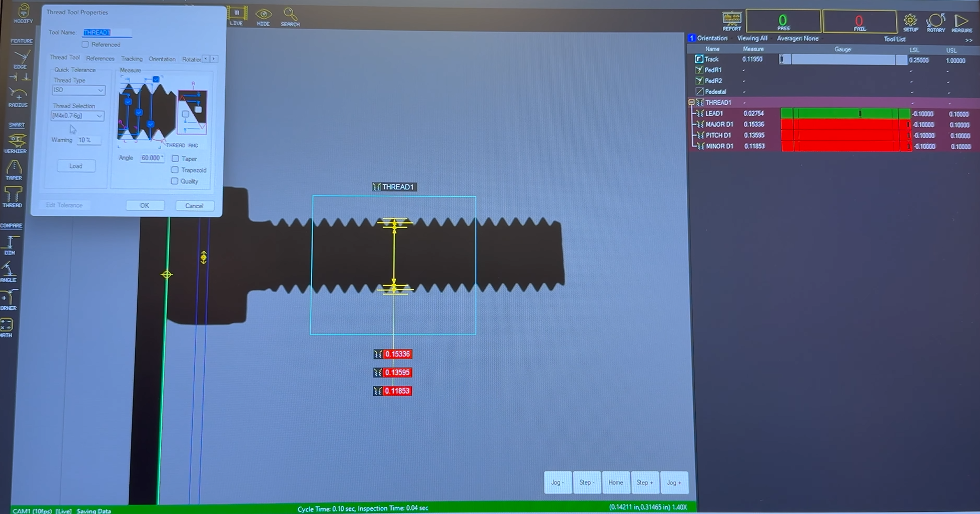Click the Search magnifier icon
This screenshot has width=980, height=514.
click(290, 16)
